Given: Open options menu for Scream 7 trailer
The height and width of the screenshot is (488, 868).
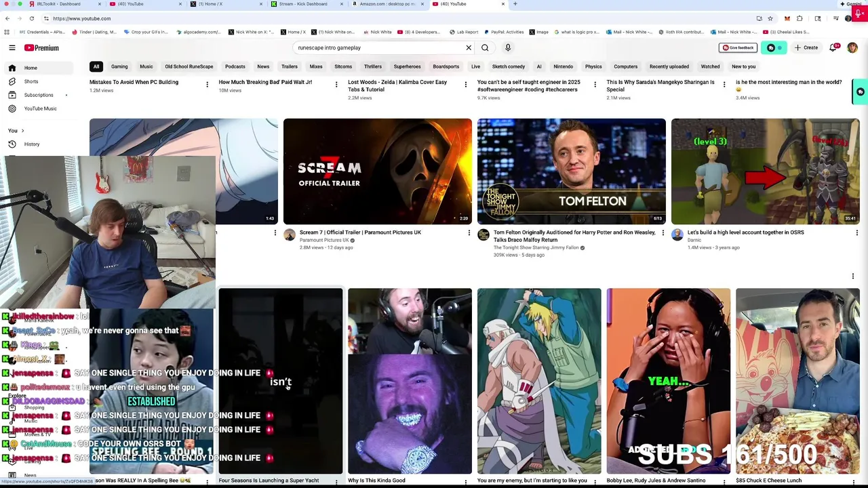Looking at the screenshot, I should [x=469, y=233].
